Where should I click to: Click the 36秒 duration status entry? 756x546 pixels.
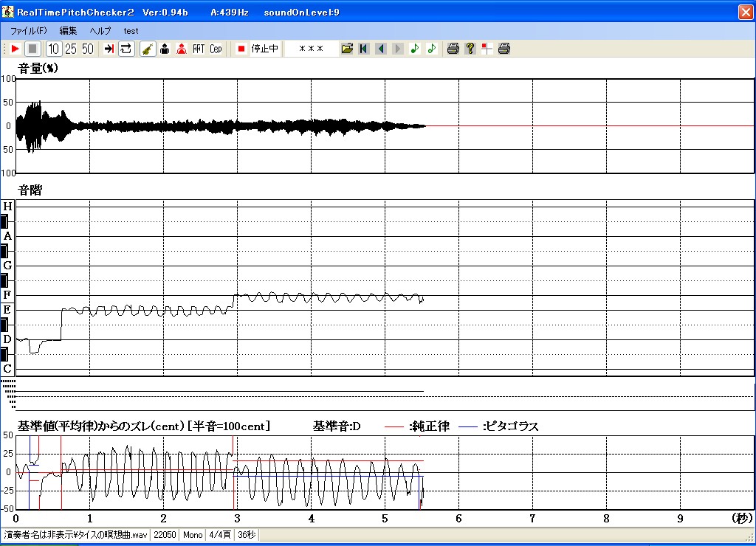pos(247,535)
